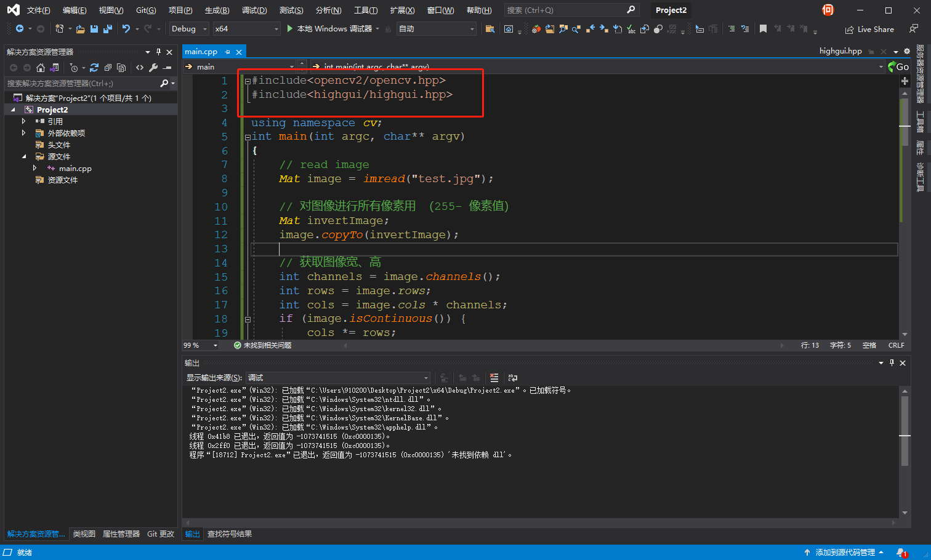
Task: Click the Open File folder icon
Action: [80, 29]
